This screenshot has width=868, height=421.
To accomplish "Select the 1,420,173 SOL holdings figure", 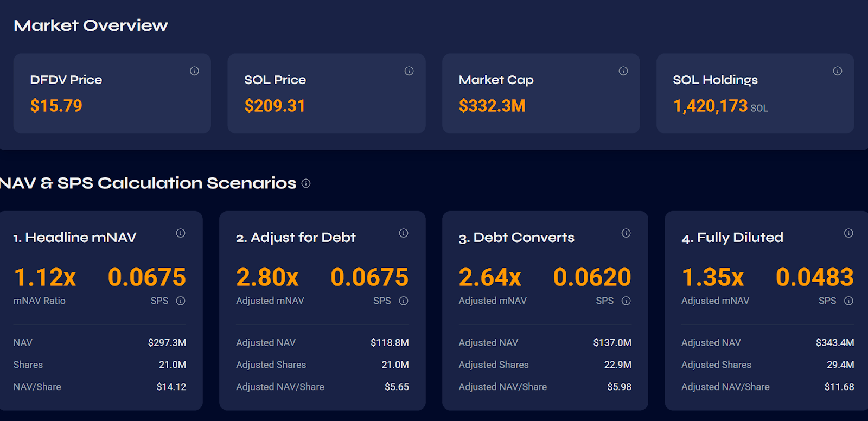I will [x=711, y=105].
